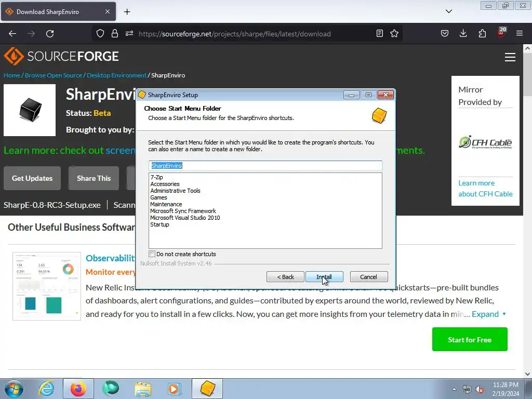The height and width of the screenshot is (399, 532).
Task: Bookmark this page with star icon
Action: pos(394,34)
